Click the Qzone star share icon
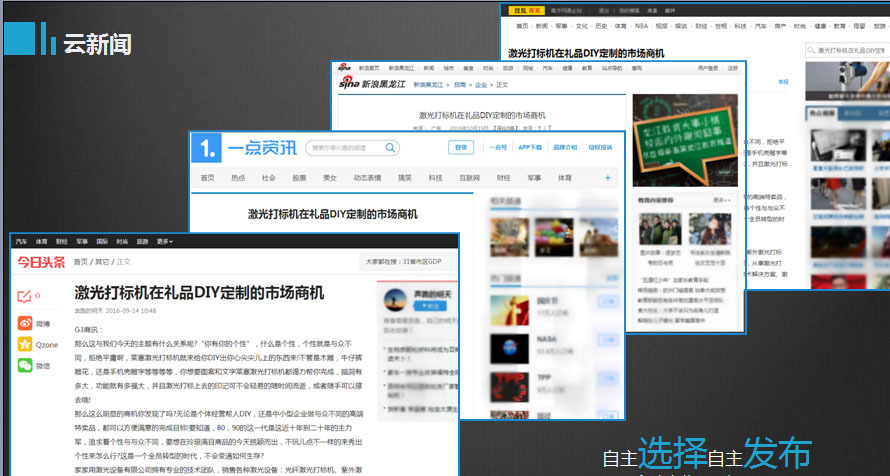890x476 pixels. pyautogui.click(x=25, y=344)
